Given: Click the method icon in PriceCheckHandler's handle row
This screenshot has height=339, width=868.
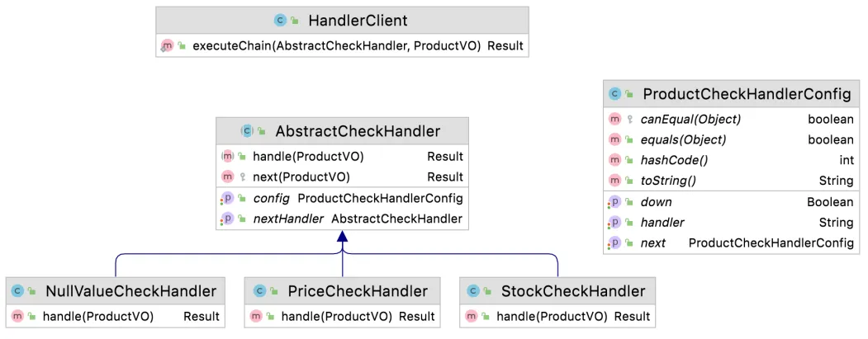Looking at the screenshot, I should [x=256, y=316].
